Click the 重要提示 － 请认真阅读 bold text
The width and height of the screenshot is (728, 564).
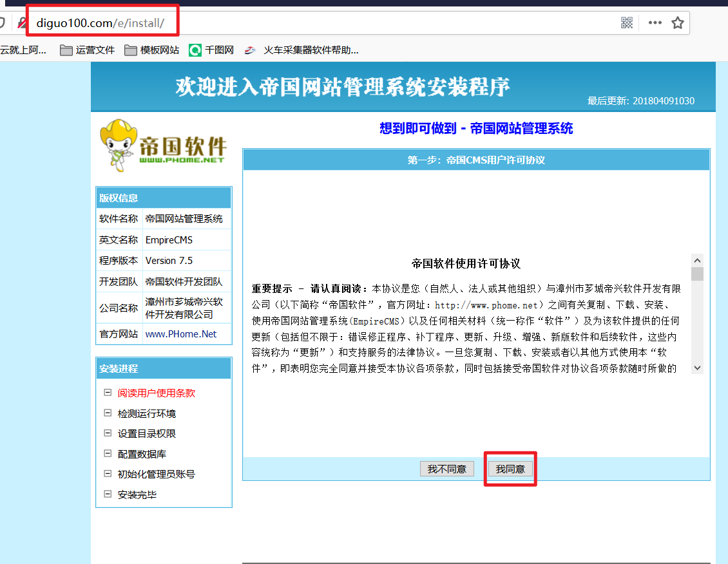pyautogui.click(x=310, y=288)
